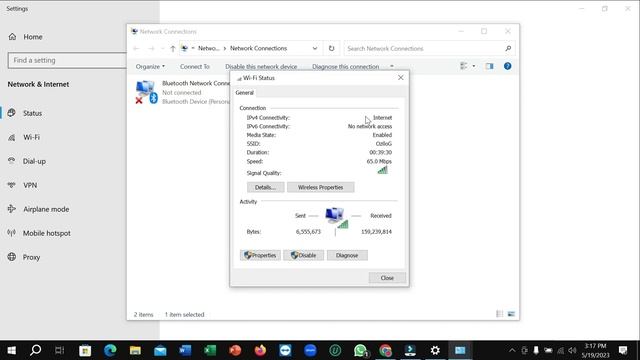Open the Organize dropdown menu
Viewport: 640px width, 360px height.
point(150,67)
